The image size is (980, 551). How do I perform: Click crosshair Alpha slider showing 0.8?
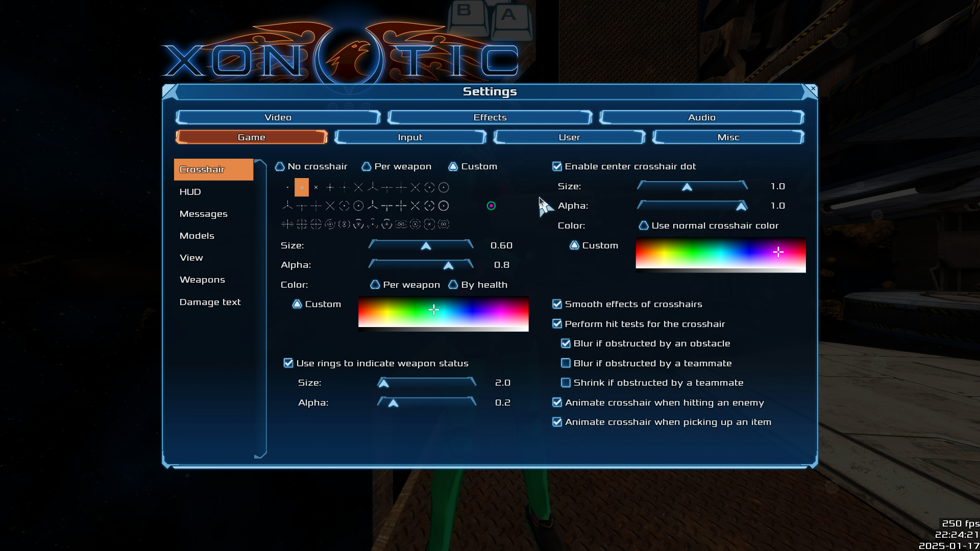[x=421, y=265]
